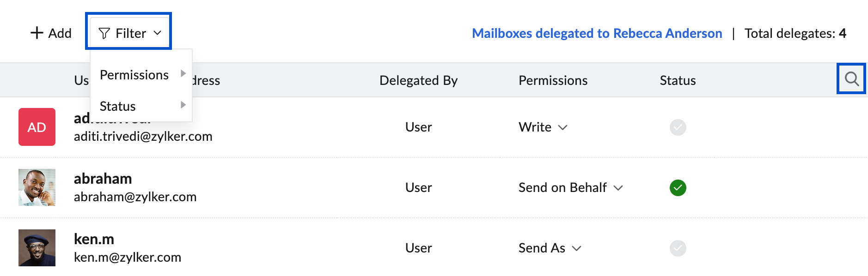Screen dimensions: 868x276
Task: Click the red AD avatar badge
Action: [37, 127]
